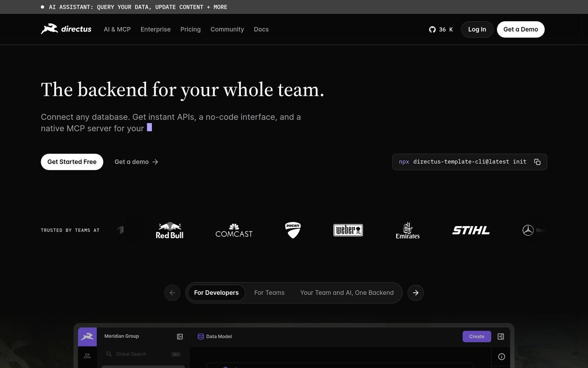Screen dimensions: 588x368
Task: Click the npx directus-template-cli command text
Action: (463, 162)
